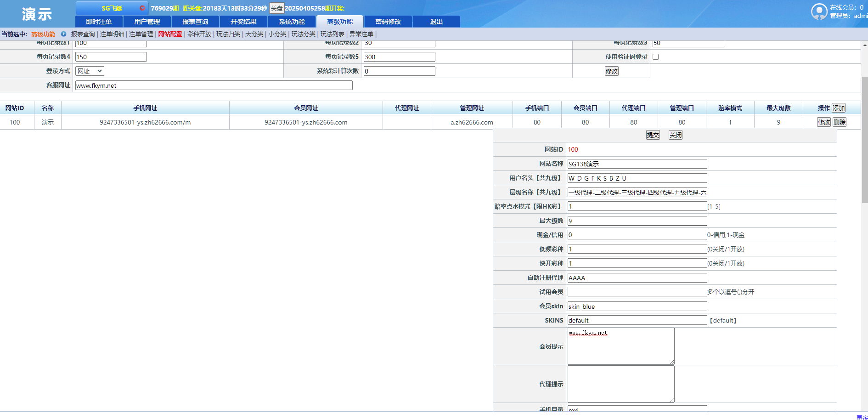Enable the 使用验证码登录 checkbox
This screenshot has width=868, height=420.
click(655, 57)
